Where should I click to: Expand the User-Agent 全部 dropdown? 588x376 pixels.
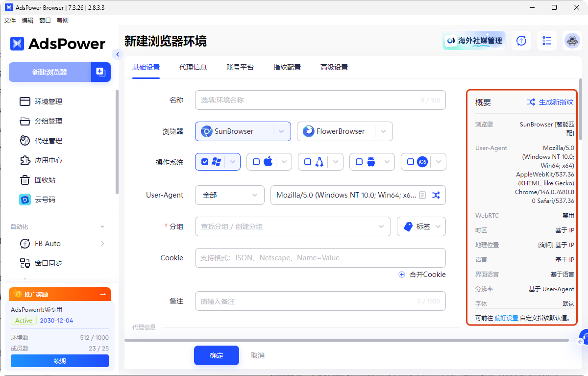click(229, 195)
